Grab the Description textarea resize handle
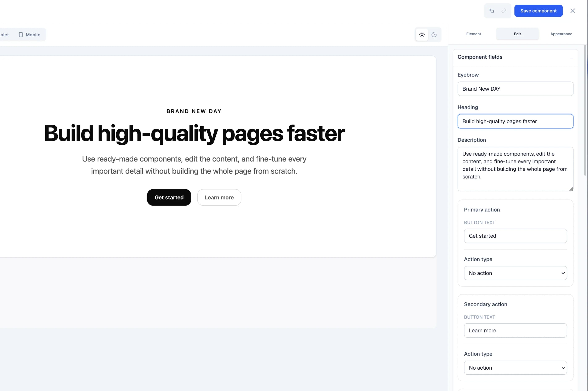Screen dimensions: 588x391 click(x=571, y=189)
